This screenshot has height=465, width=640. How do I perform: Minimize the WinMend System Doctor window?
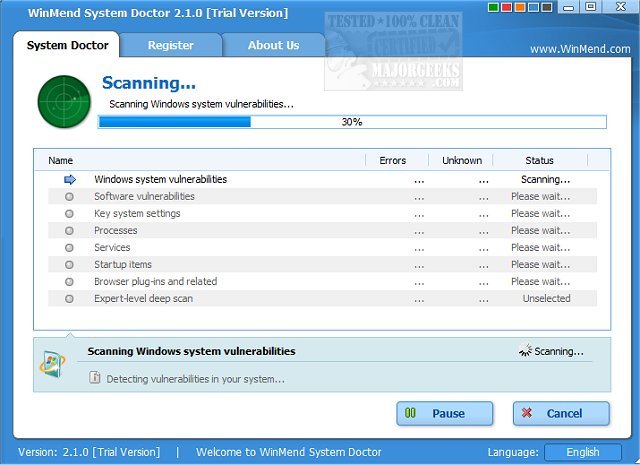569,7
